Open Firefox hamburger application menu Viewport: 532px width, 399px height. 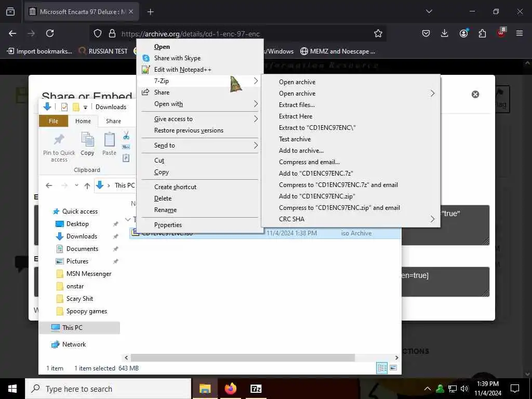point(520,33)
